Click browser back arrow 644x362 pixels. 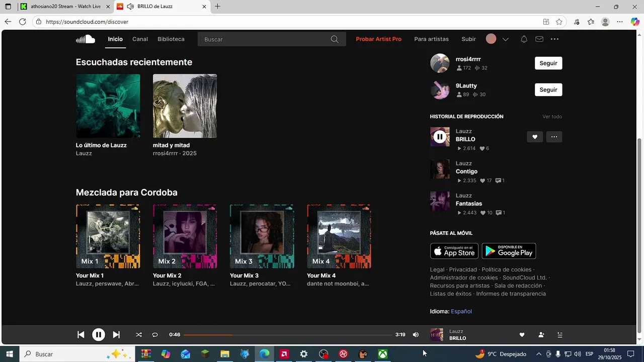tap(8, 22)
